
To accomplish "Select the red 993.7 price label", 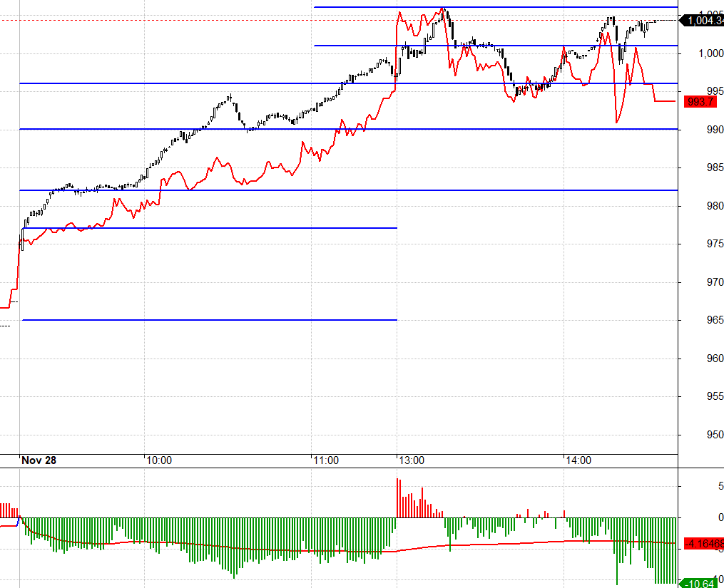I will (x=699, y=102).
